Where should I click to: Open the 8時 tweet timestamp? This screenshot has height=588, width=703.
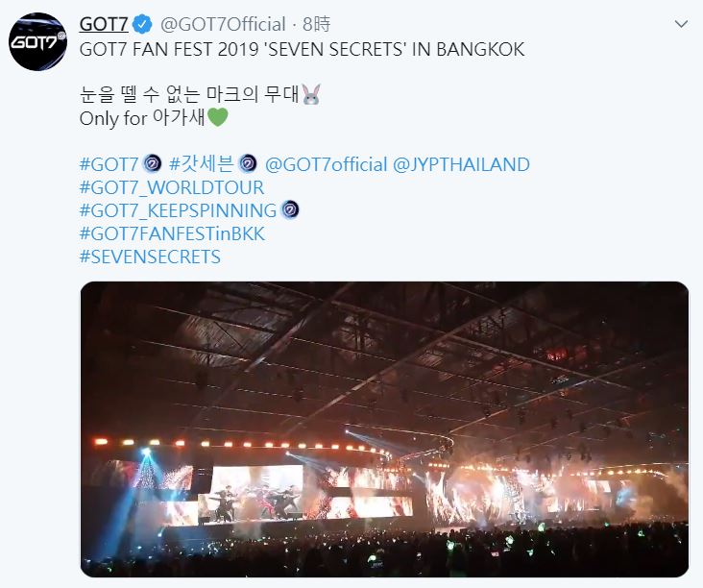(317, 25)
